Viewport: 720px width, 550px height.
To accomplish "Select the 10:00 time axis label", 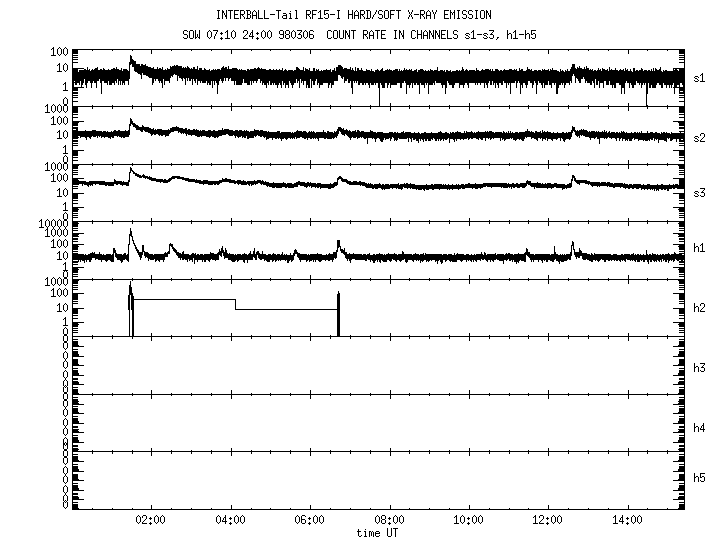I will (x=468, y=521).
